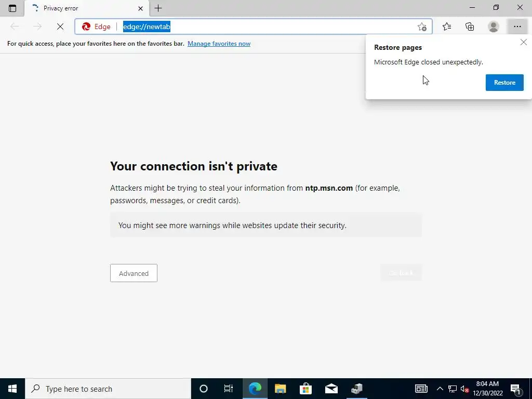The width and height of the screenshot is (532, 399).
Task: Open the Windows Start menu
Action: (x=12, y=389)
